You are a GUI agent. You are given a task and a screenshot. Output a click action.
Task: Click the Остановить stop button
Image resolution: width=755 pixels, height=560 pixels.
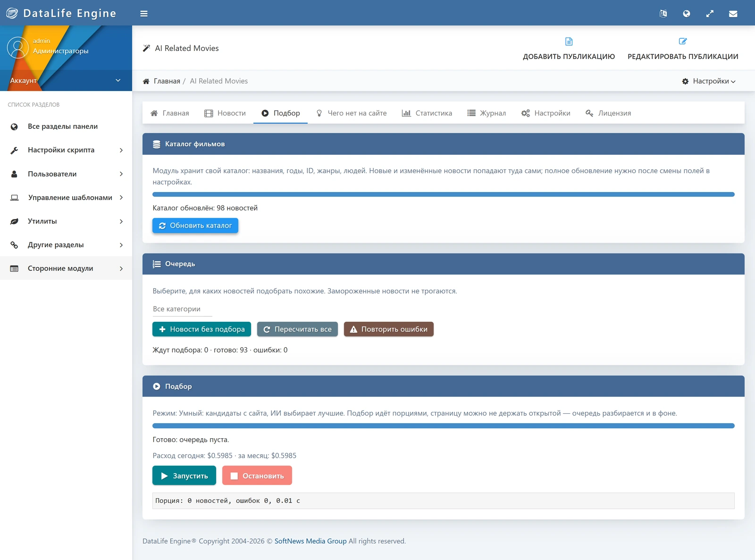(257, 476)
